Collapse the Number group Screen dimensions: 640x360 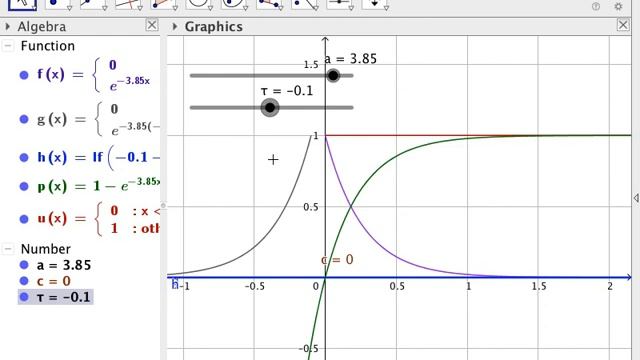[x=8, y=249]
